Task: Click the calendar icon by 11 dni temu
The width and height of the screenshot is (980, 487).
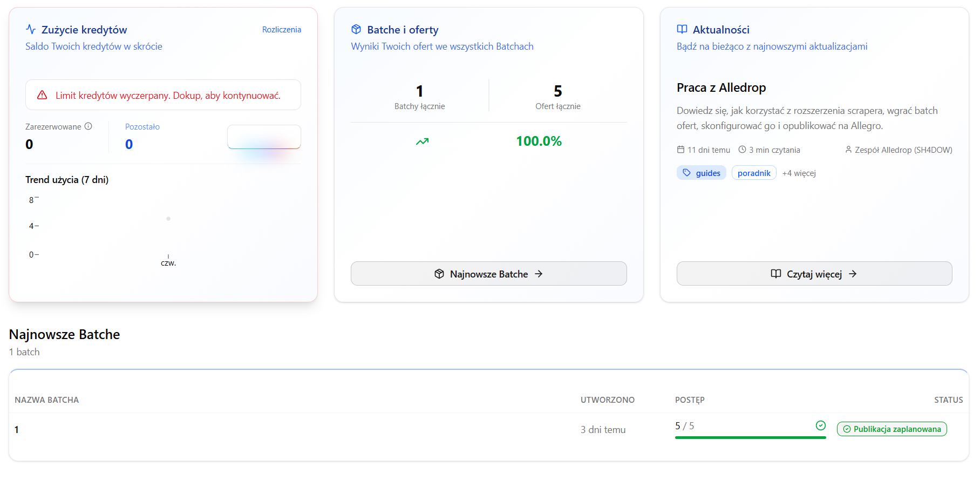Action: [680, 150]
